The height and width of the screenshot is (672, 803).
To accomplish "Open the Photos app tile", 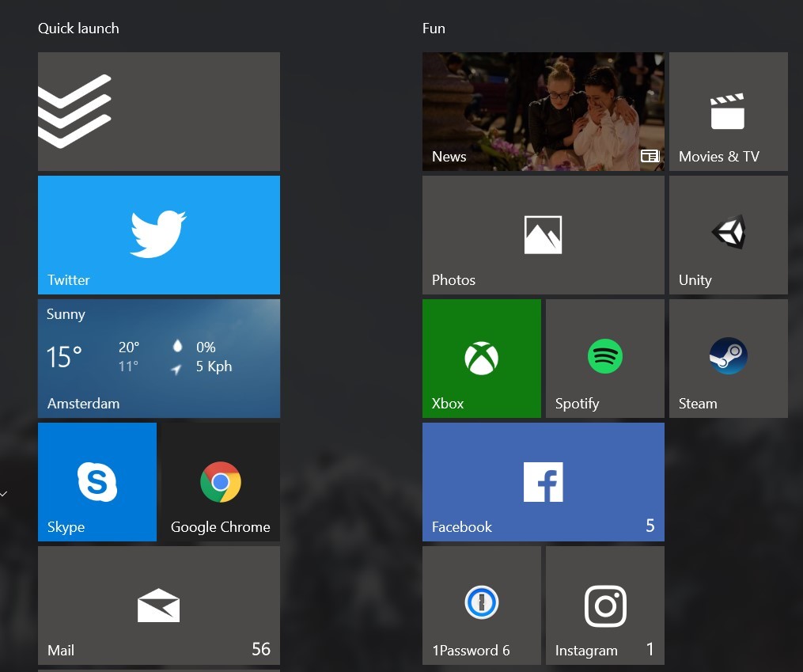I will tap(543, 235).
